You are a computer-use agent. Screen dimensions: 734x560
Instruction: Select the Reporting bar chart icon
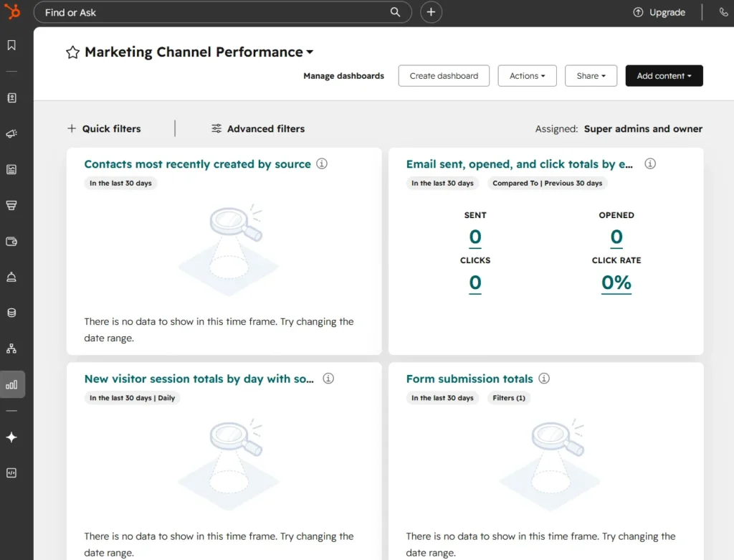coord(11,384)
